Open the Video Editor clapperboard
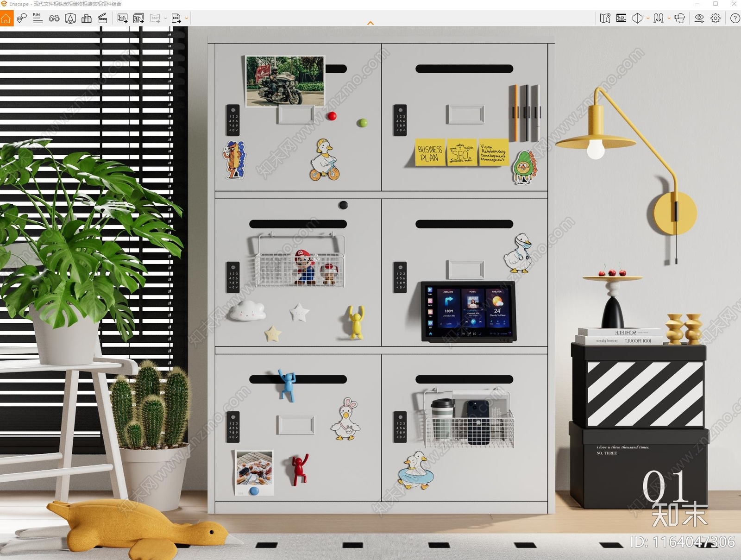The height and width of the screenshot is (560, 741). pyautogui.click(x=103, y=19)
